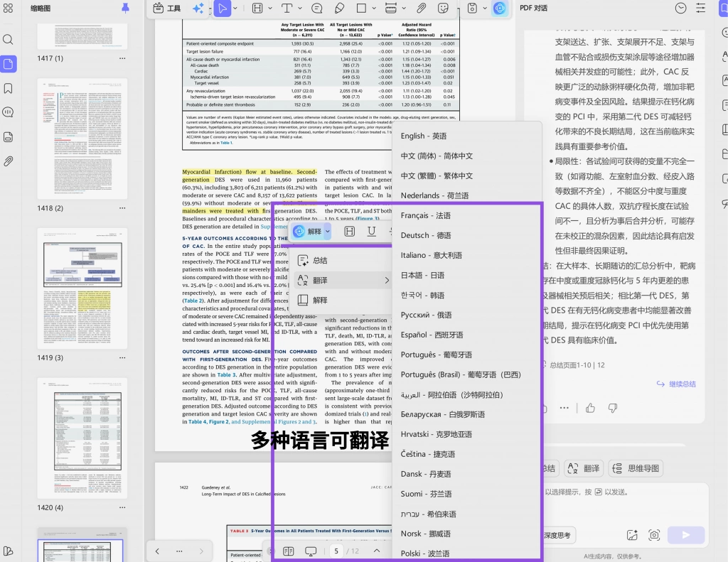Click the 继续总结 link

coord(677,384)
